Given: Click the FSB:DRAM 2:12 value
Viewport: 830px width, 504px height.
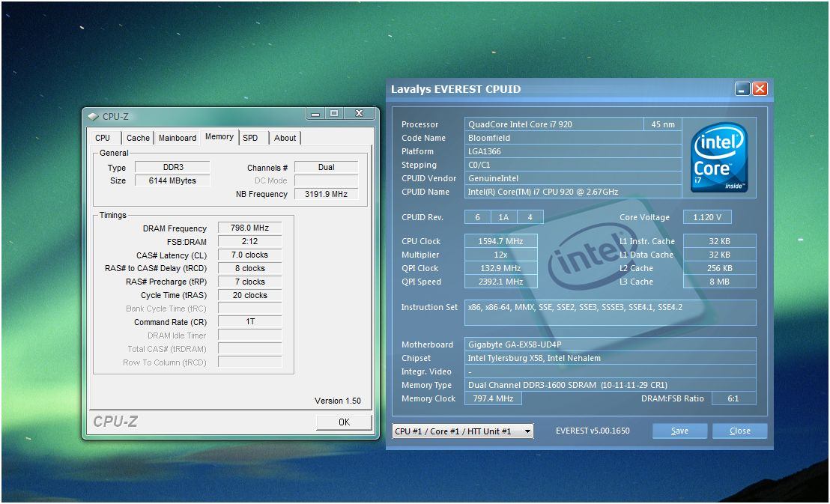Looking at the screenshot, I should click(x=250, y=242).
